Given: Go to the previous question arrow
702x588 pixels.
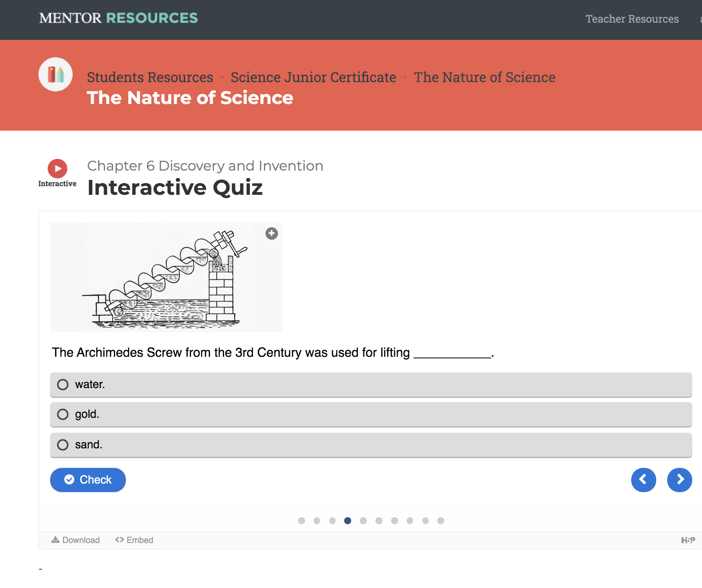Looking at the screenshot, I should click(x=643, y=480).
